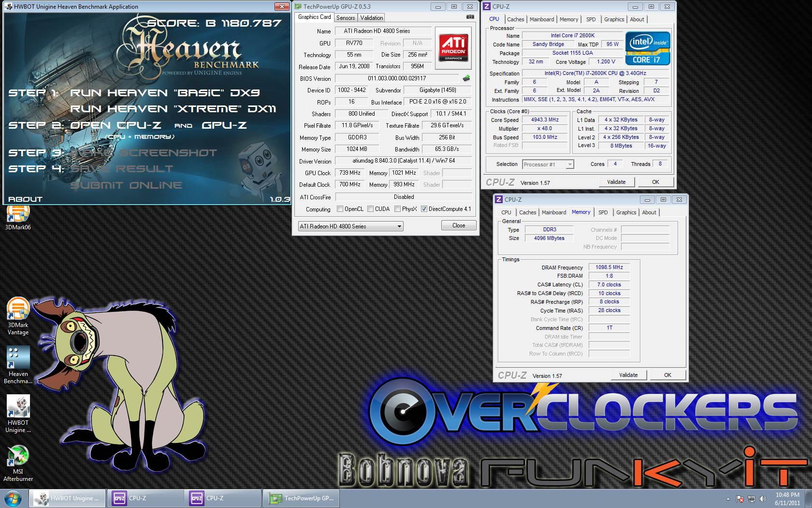Click Close button in GPU-Z

coord(459,225)
